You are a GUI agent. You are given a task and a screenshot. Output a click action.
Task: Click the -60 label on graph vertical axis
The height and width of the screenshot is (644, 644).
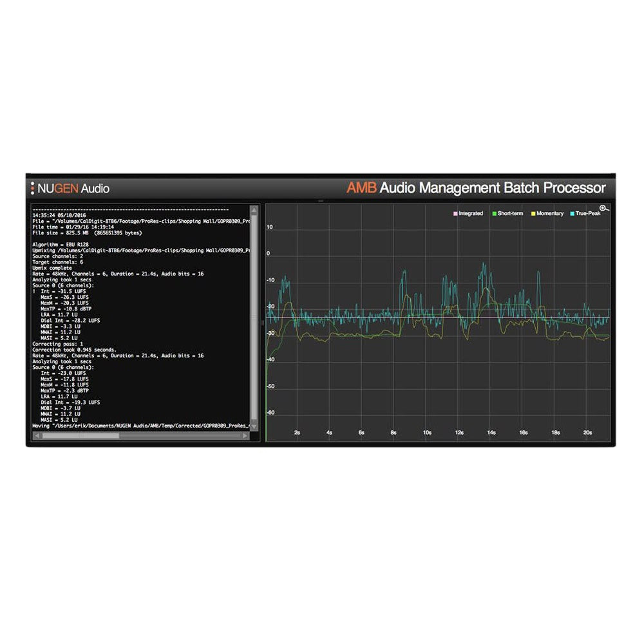270,413
